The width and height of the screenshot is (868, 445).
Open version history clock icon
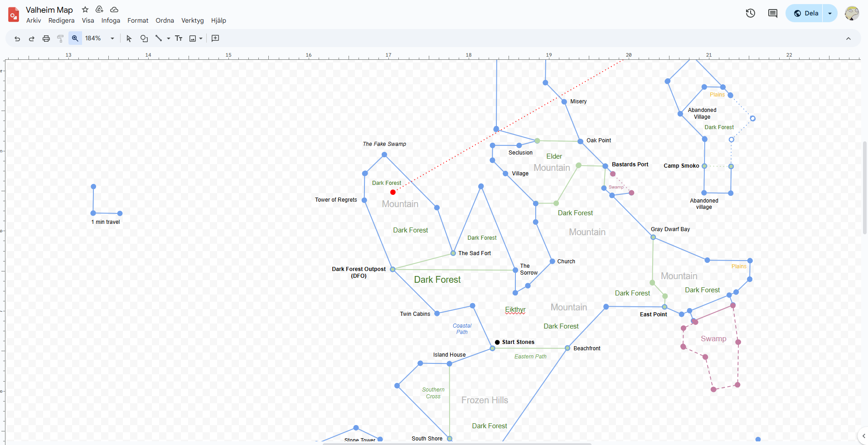tap(751, 13)
